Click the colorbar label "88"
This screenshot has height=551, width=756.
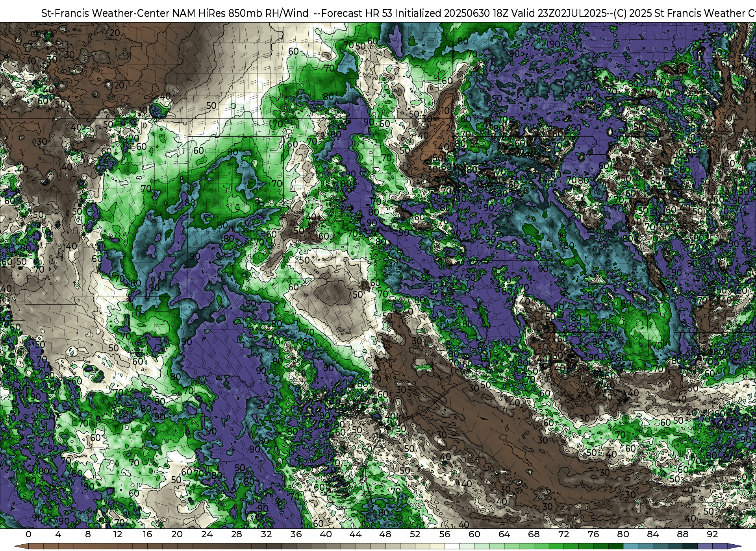click(683, 534)
